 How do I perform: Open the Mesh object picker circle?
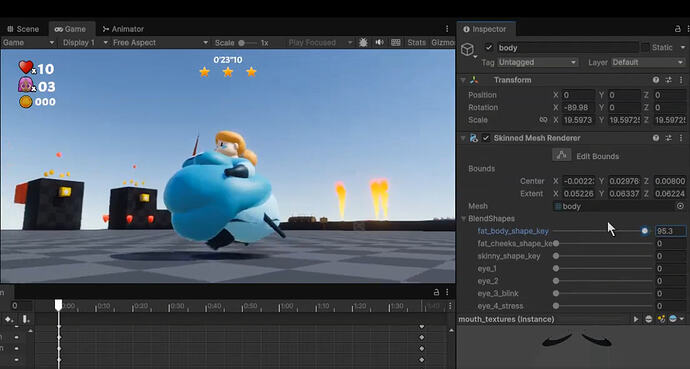[x=680, y=206]
